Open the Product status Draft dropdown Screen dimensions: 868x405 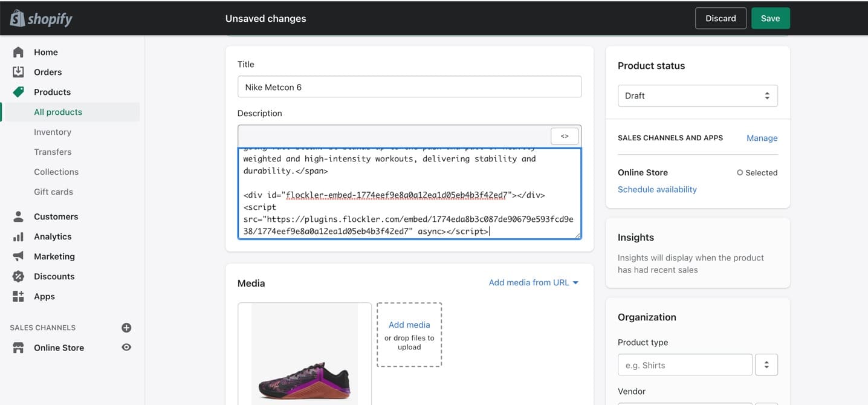click(698, 96)
